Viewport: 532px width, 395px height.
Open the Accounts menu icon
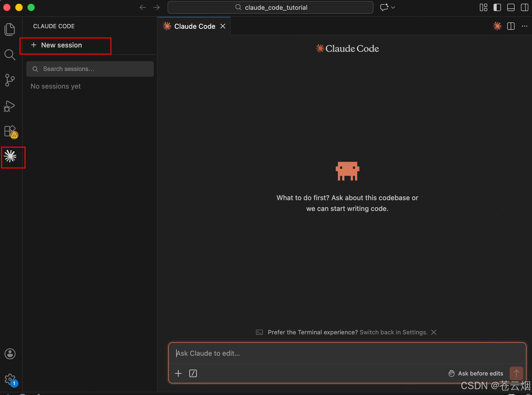[10, 354]
